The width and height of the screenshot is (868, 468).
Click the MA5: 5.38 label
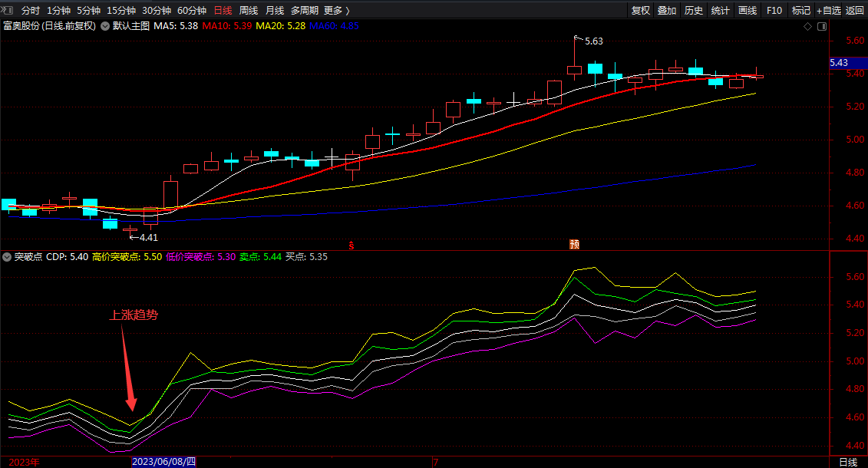click(x=176, y=26)
